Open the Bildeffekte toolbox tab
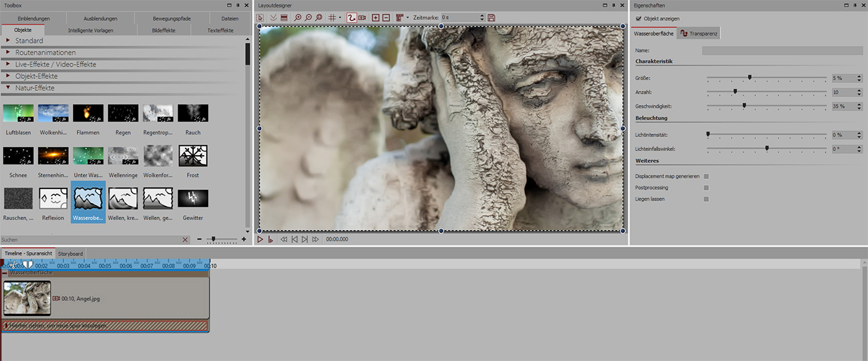Viewport: 868px width, 361px height. tap(164, 30)
